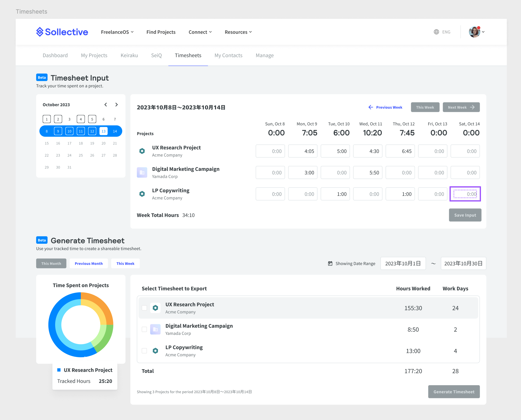Image resolution: width=521 pixels, height=420 pixels.
Task: Click calendar icon beside Showing Date Range
Action: [x=330, y=264]
